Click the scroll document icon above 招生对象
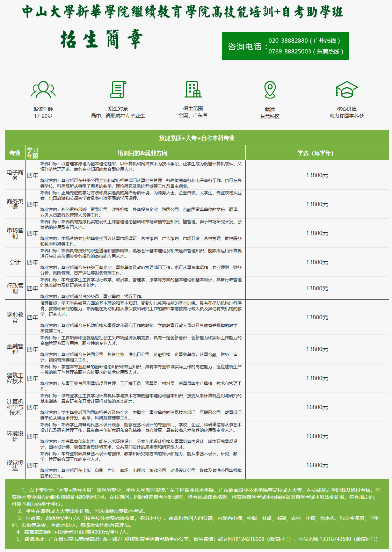The width and height of the screenshot is (392, 552). pyautogui.click(x=118, y=89)
